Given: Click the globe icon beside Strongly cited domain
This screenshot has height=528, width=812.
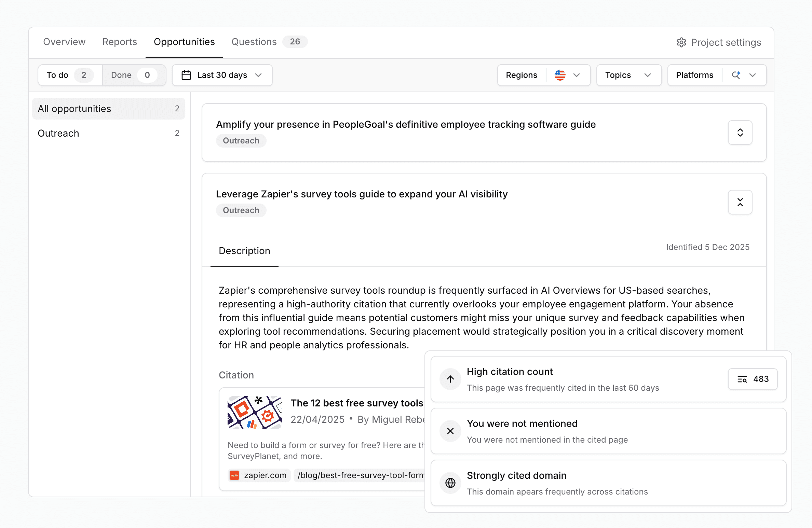Looking at the screenshot, I should click(x=450, y=483).
